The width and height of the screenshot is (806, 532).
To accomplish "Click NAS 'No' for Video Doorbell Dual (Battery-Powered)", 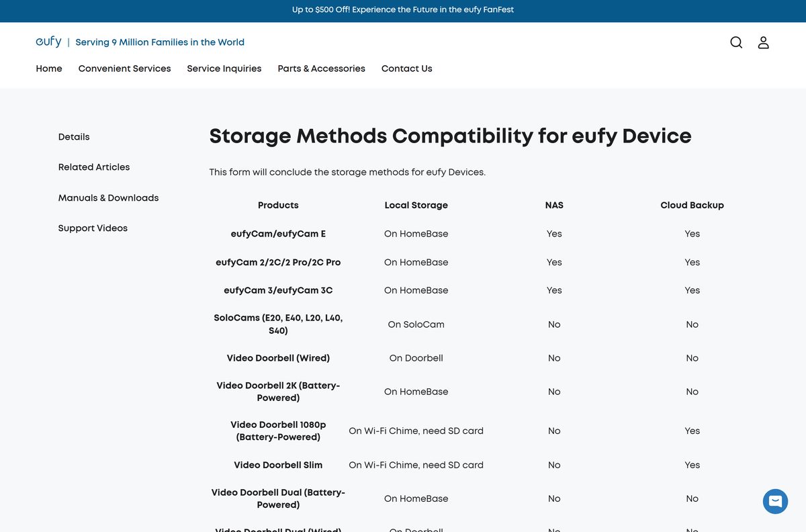I will [x=554, y=498].
